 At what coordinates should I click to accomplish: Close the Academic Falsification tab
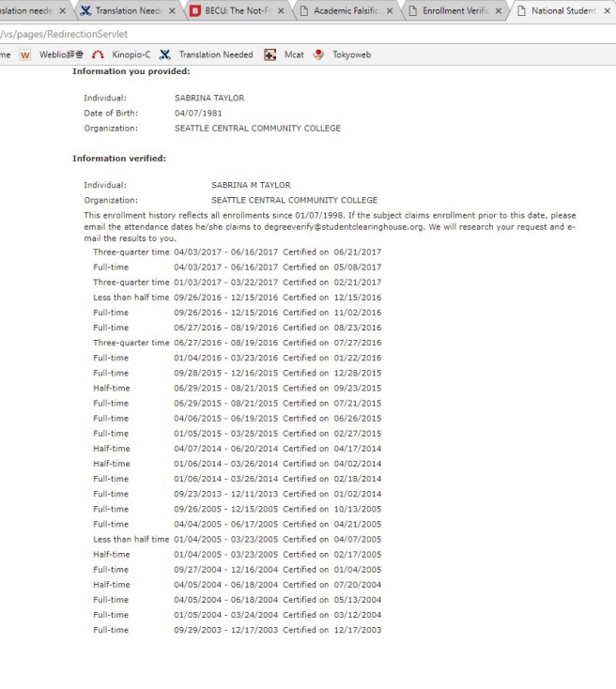(391, 11)
